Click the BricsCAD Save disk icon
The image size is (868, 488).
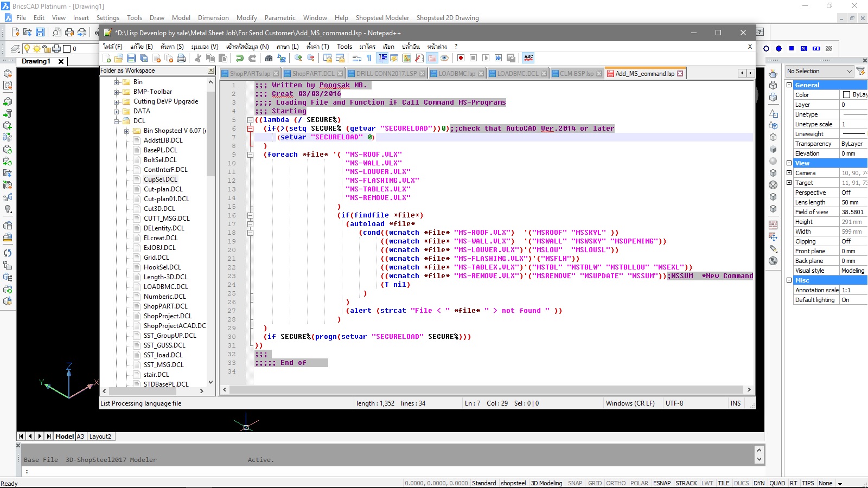tap(40, 33)
